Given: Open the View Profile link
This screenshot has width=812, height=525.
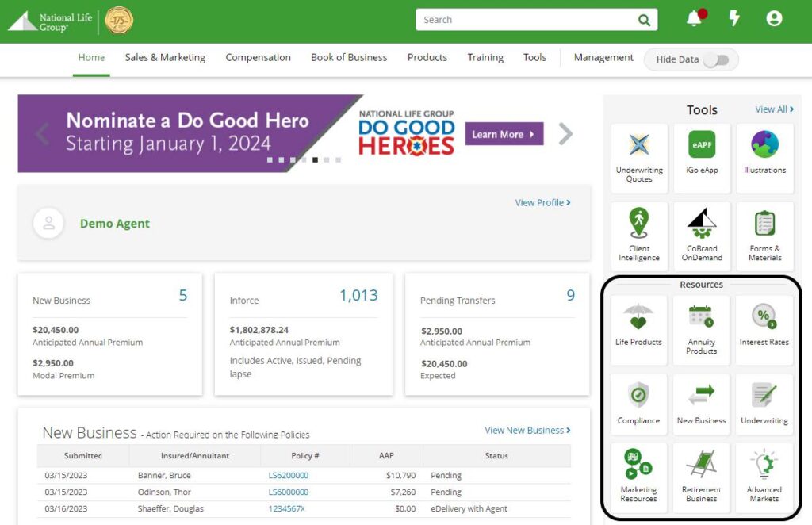Looking at the screenshot, I should coord(542,203).
